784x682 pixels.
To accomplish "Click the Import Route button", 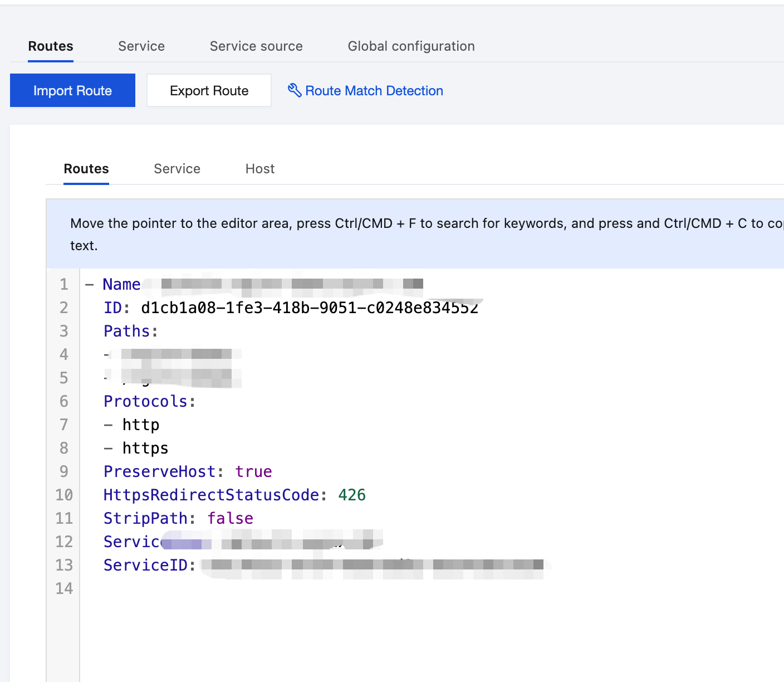I will 72,90.
